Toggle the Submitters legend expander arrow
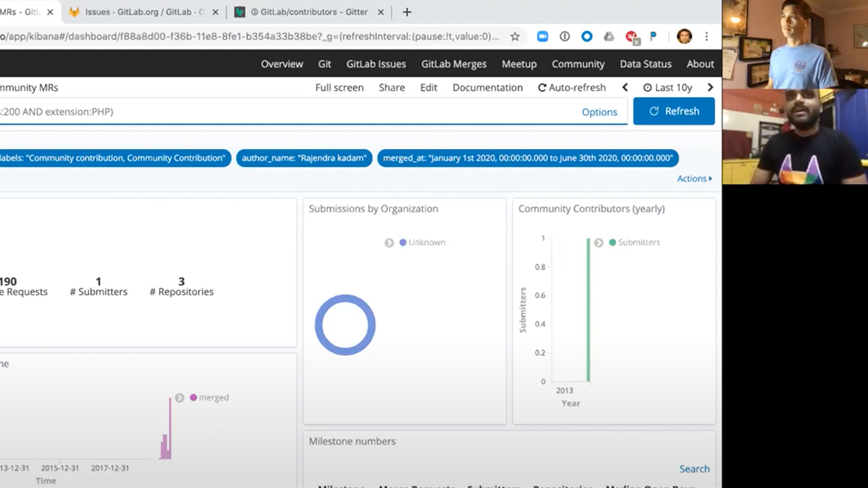Viewport: 868px width, 488px height. click(599, 243)
